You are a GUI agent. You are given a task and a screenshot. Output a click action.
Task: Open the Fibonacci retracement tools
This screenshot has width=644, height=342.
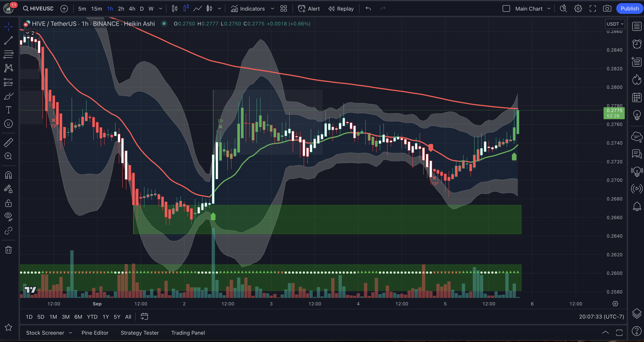point(8,54)
